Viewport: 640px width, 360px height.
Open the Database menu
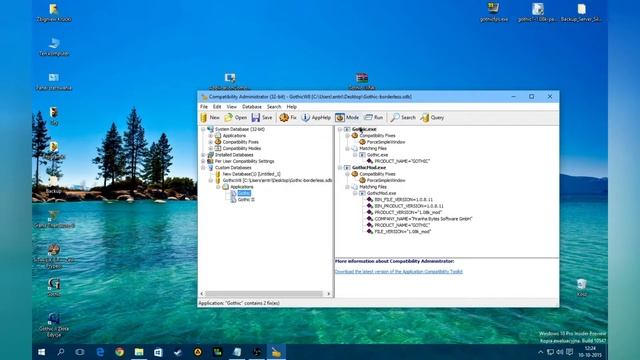coord(252,107)
